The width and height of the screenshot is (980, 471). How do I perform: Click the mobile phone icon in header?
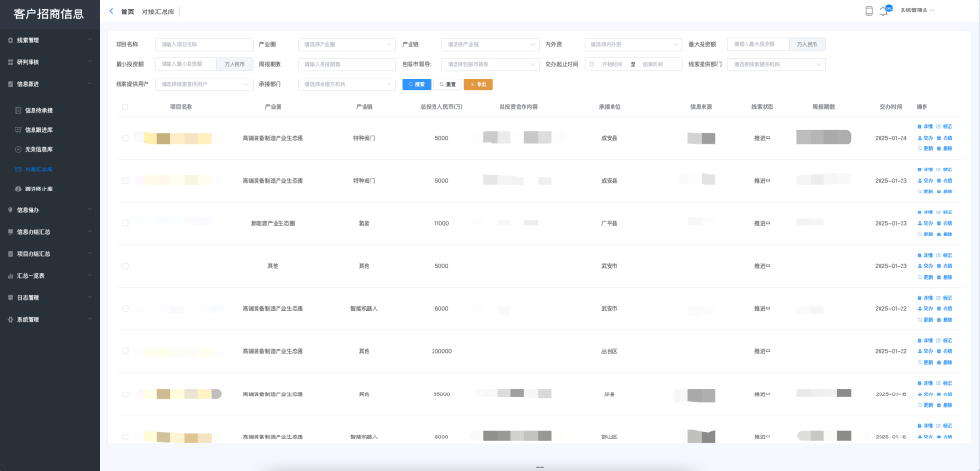pos(869,11)
